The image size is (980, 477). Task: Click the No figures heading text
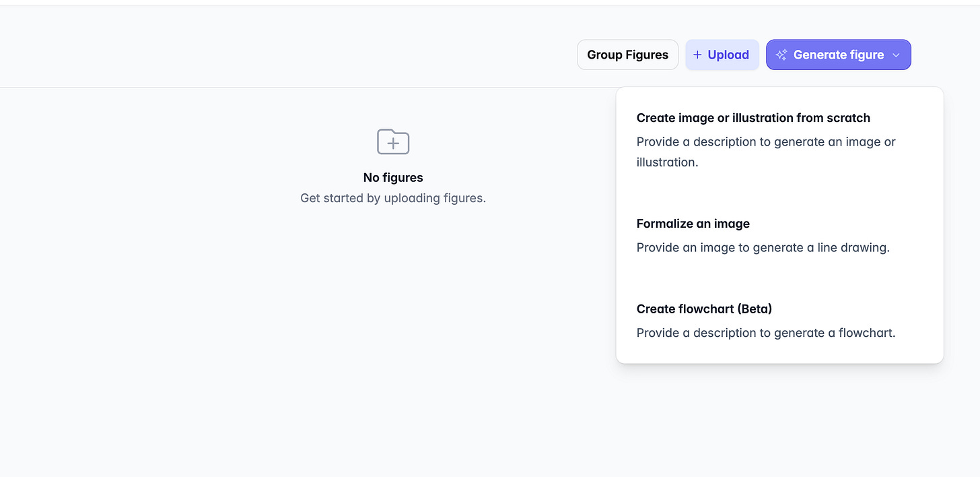pyautogui.click(x=393, y=178)
